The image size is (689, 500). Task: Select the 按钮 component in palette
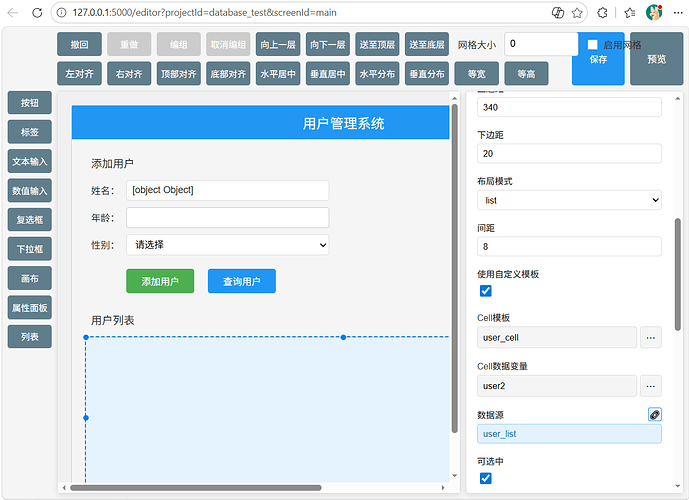(30, 102)
